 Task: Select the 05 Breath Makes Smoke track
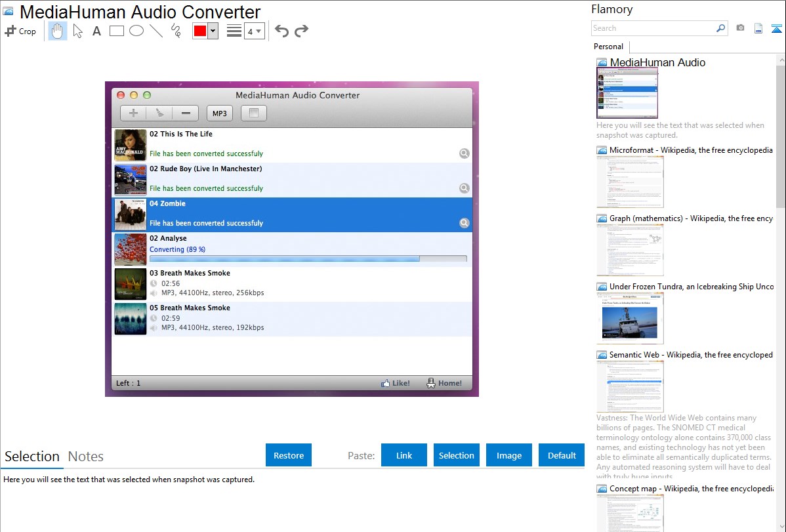[x=292, y=319]
